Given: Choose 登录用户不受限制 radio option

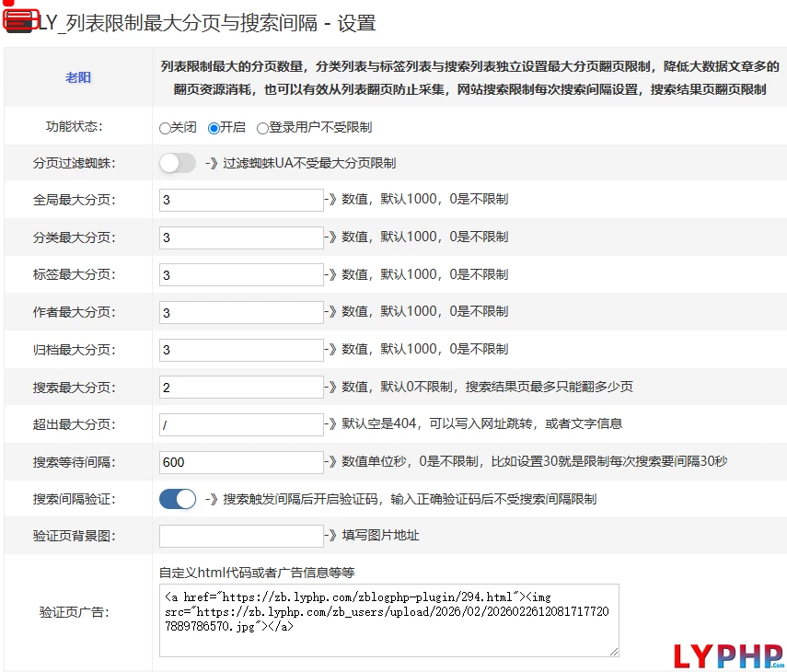Looking at the screenshot, I should pos(262,129).
